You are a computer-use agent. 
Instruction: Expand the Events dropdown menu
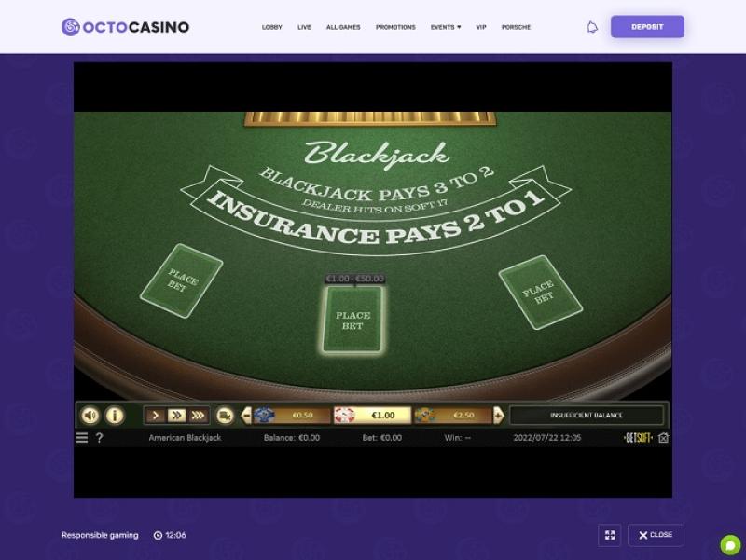click(x=446, y=27)
